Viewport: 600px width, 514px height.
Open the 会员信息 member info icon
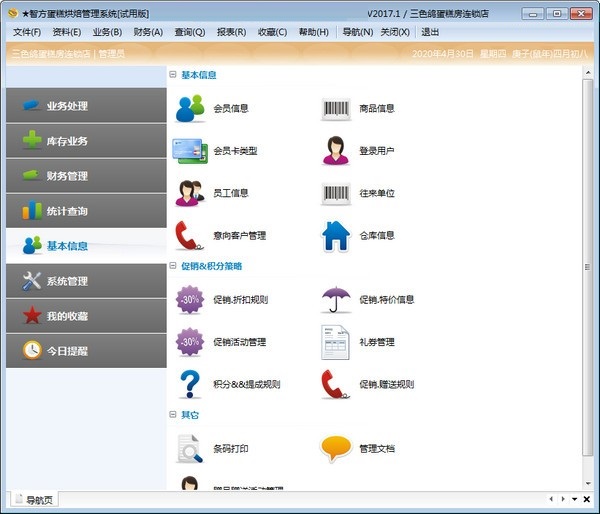click(190, 108)
